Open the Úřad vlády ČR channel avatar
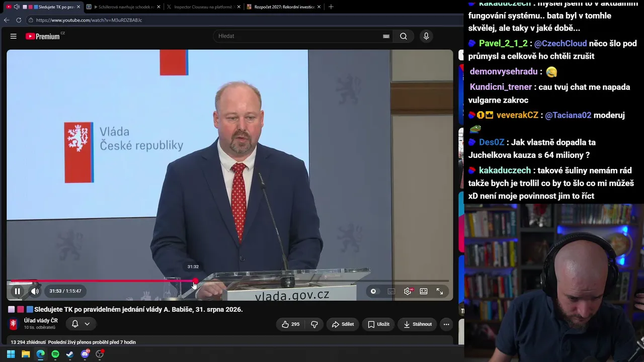This screenshot has width=644, height=362. [x=14, y=324]
